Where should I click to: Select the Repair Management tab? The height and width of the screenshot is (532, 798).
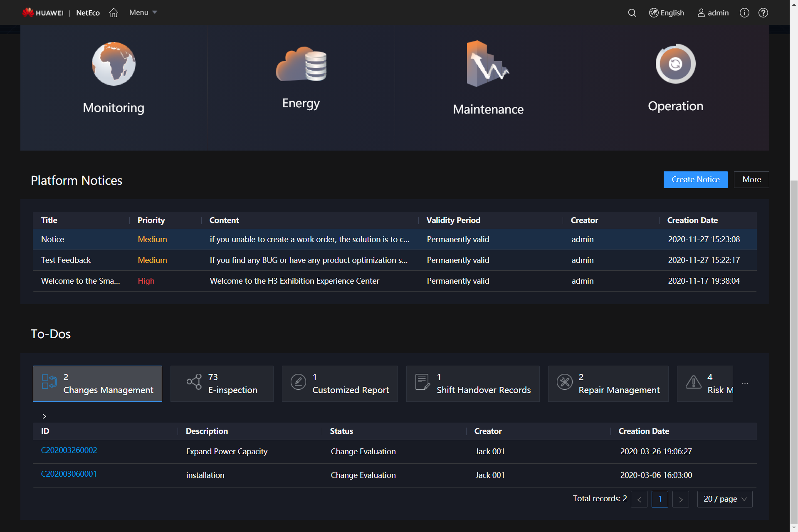pyautogui.click(x=608, y=384)
